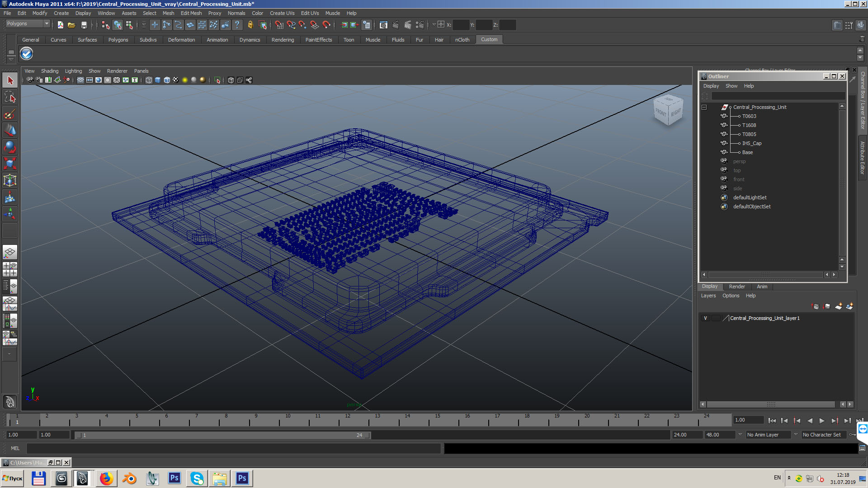
Task: Enable textured display checker icon
Action: click(175, 80)
